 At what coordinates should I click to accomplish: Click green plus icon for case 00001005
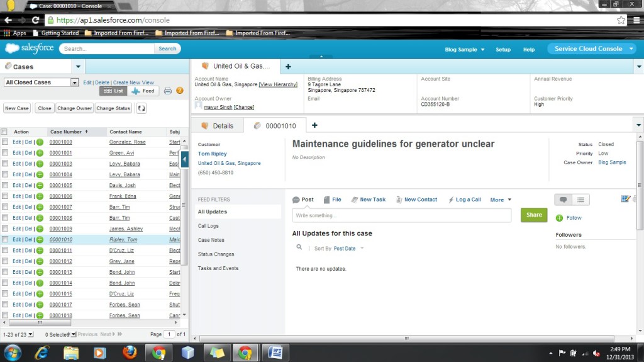tap(40, 186)
